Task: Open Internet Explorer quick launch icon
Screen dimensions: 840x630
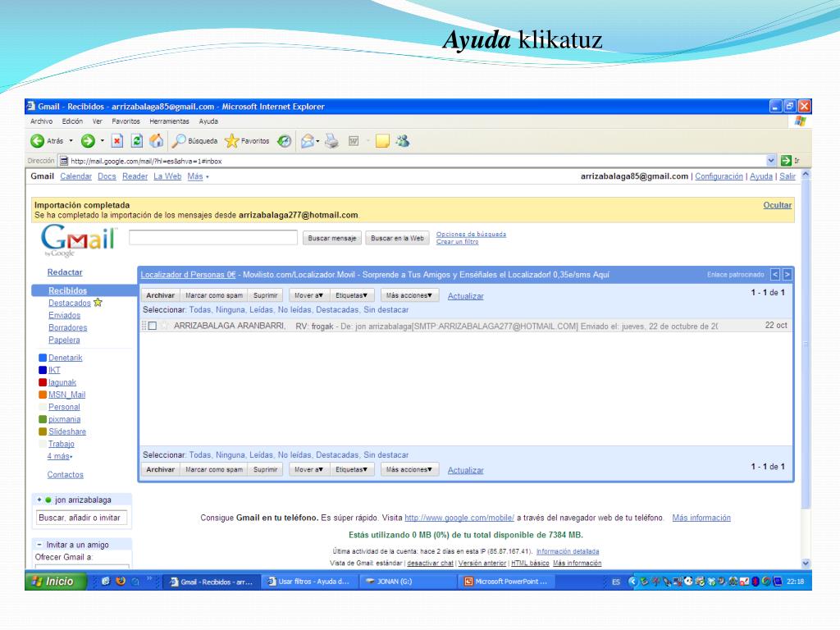Action: pyautogui.click(x=106, y=581)
